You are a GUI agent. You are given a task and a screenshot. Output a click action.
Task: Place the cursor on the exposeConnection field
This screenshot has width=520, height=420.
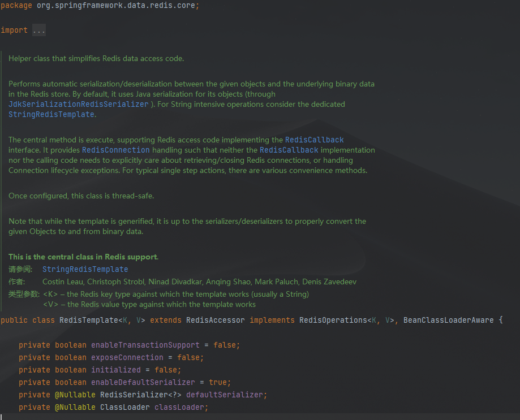pos(127,358)
